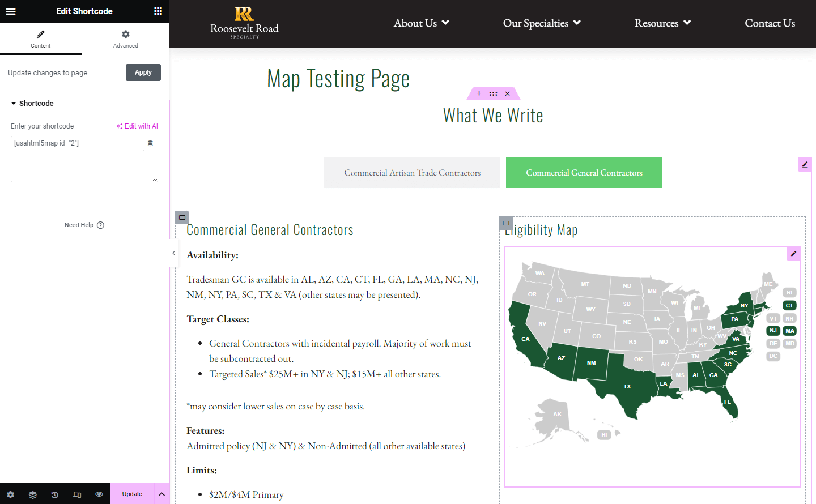Delete the section via the X handle

click(507, 93)
